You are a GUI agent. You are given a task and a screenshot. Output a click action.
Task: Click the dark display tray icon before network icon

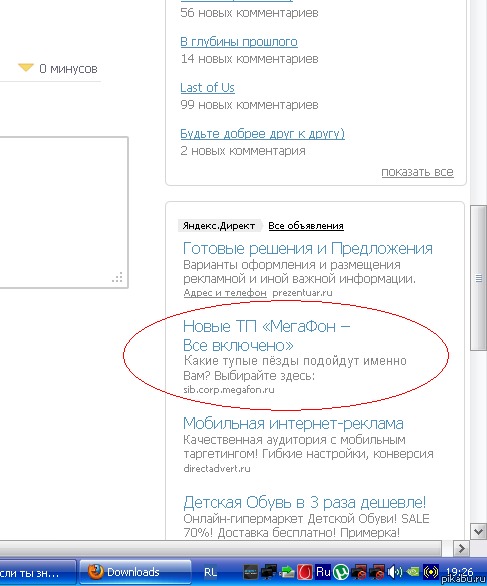250,572
